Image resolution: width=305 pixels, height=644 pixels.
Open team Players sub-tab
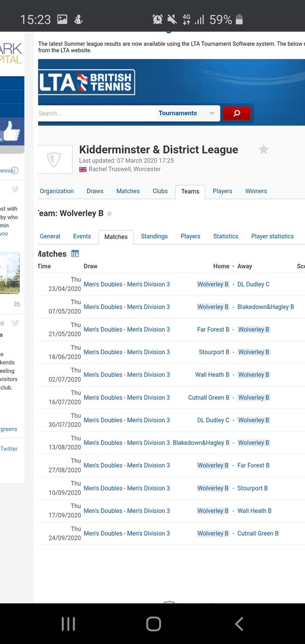tap(191, 236)
